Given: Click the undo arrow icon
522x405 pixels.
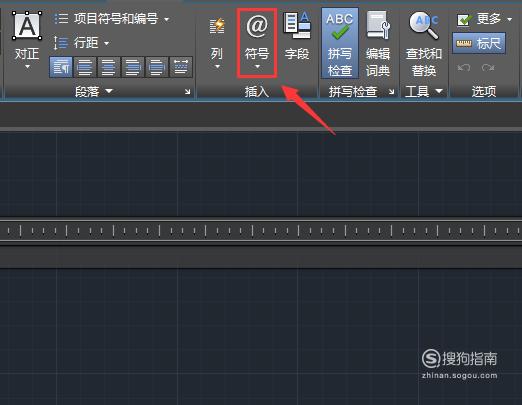Looking at the screenshot, I should click(464, 68).
